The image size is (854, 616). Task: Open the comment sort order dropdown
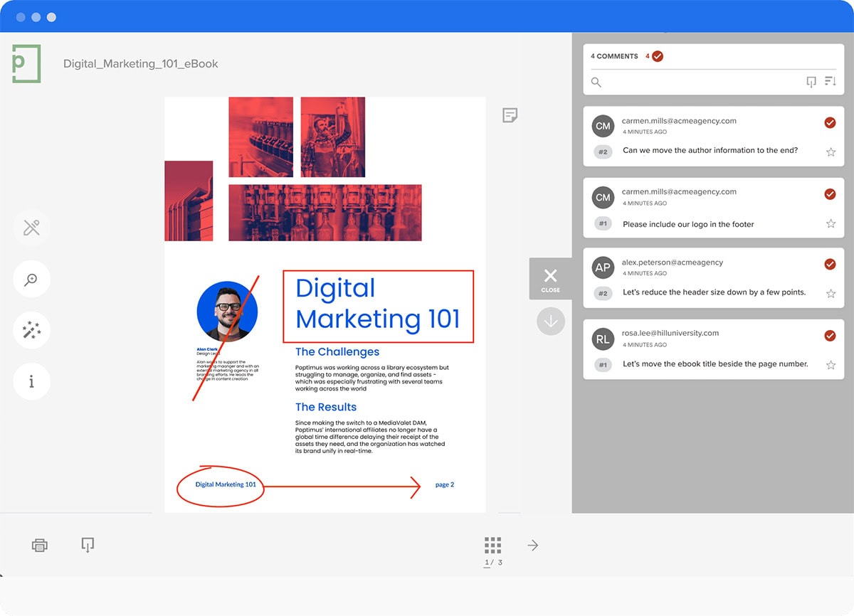coord(830,81)
